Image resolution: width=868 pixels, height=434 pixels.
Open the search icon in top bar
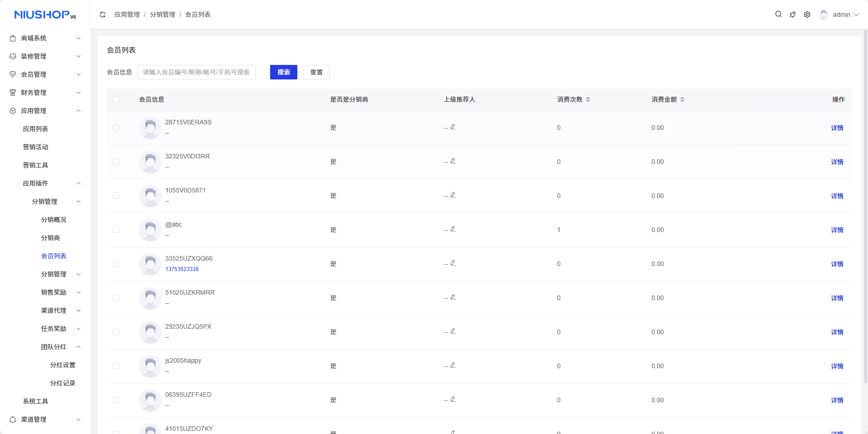(x=778, y=15)
